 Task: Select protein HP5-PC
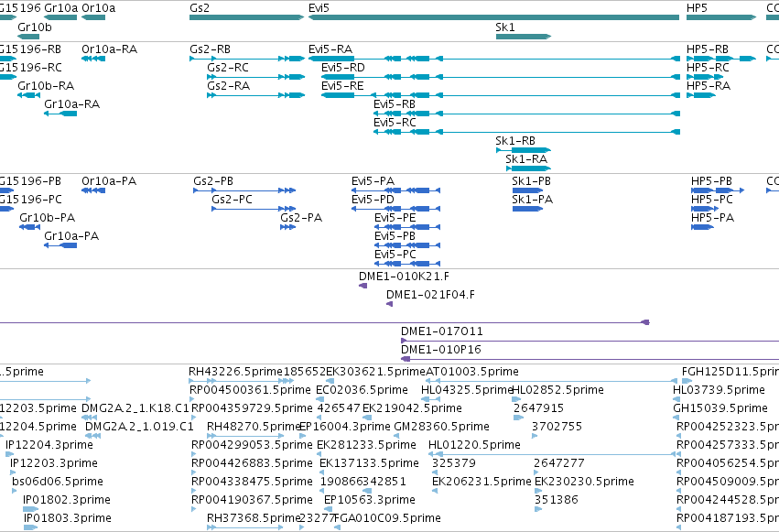(x=705, y=209)
